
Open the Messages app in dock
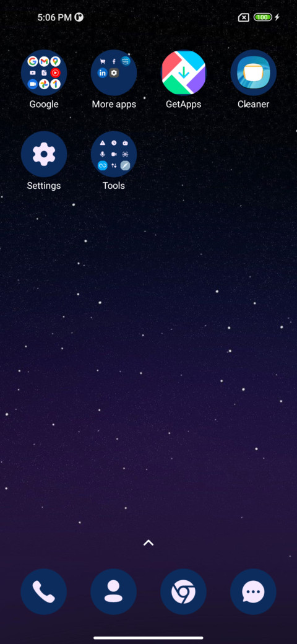point(253,591)
